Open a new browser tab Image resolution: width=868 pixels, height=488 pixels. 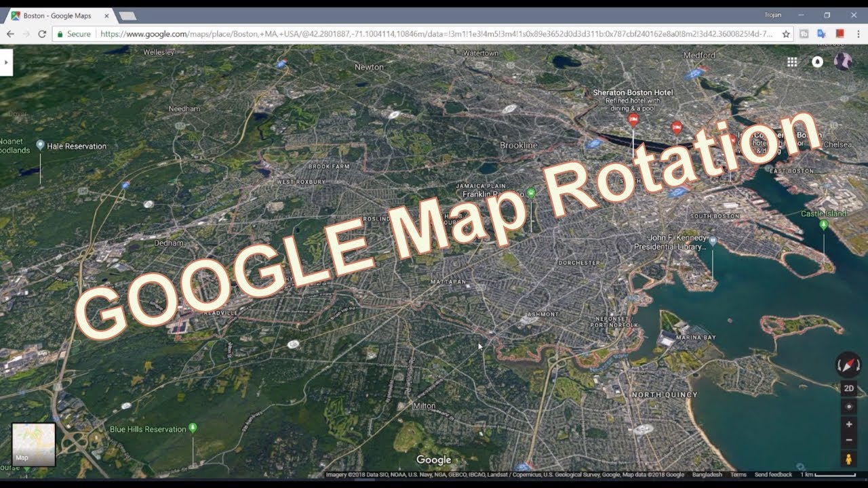127,16
